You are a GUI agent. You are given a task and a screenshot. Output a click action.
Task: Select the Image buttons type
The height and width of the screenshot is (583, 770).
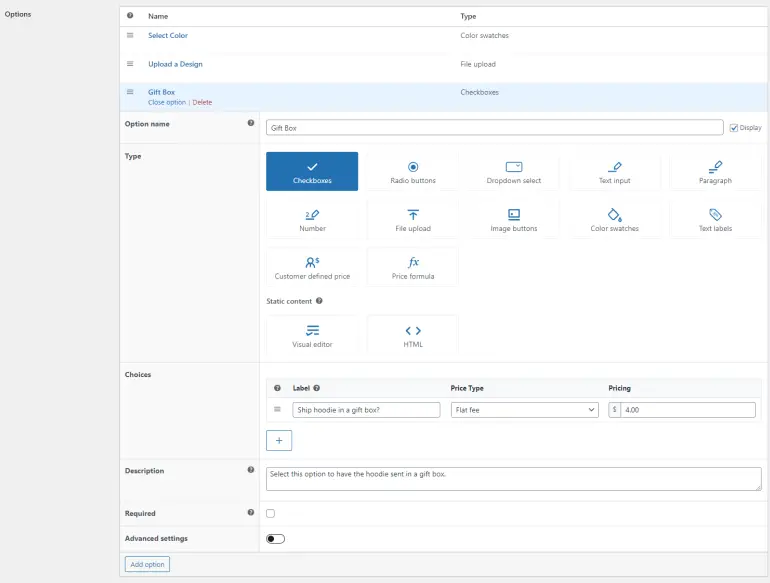(x=514, y=219)
